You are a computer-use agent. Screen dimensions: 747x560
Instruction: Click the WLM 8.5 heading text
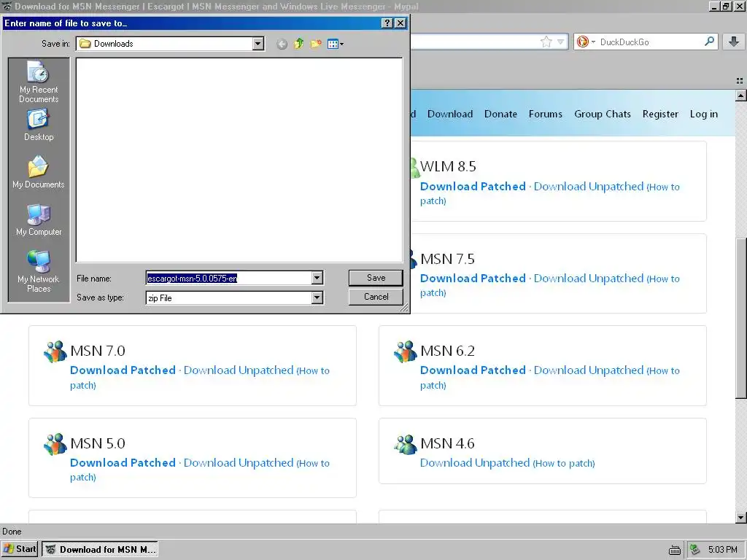pos(448,166)
